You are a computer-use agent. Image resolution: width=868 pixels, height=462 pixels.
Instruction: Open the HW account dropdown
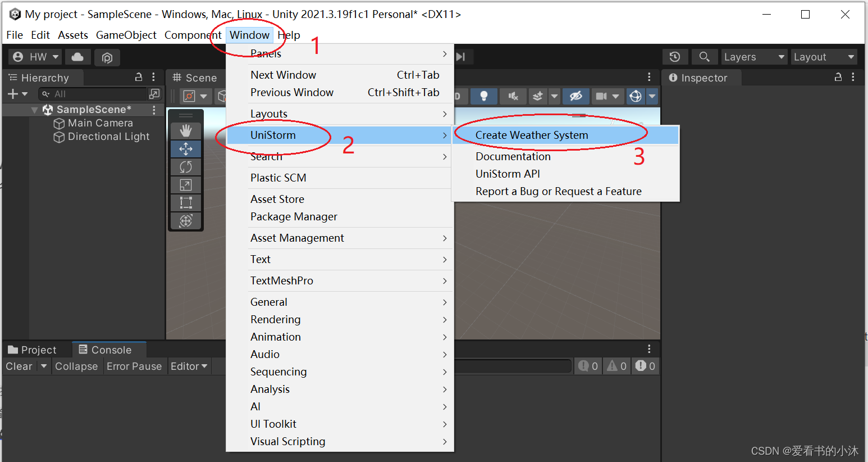[35, 57]
